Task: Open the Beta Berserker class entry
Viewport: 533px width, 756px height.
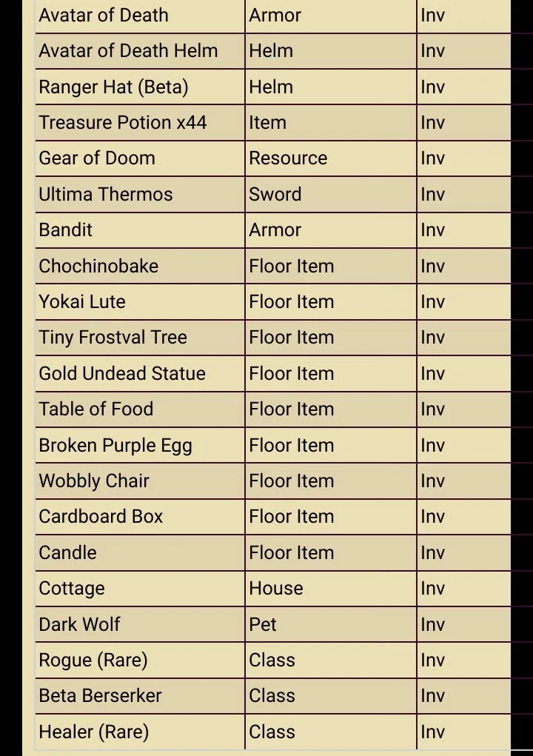Action: [100, 696]
